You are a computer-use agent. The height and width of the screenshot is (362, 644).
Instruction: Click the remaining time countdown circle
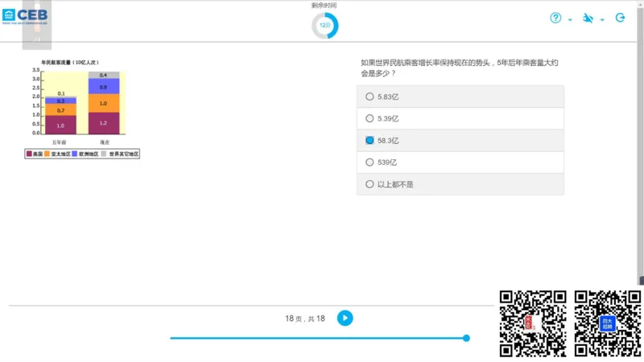point(325,26)
